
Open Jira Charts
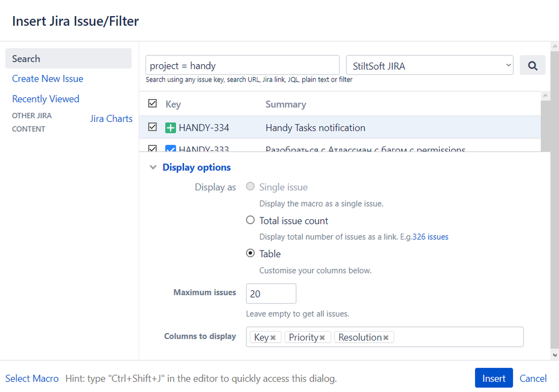(x=111, y=119)
